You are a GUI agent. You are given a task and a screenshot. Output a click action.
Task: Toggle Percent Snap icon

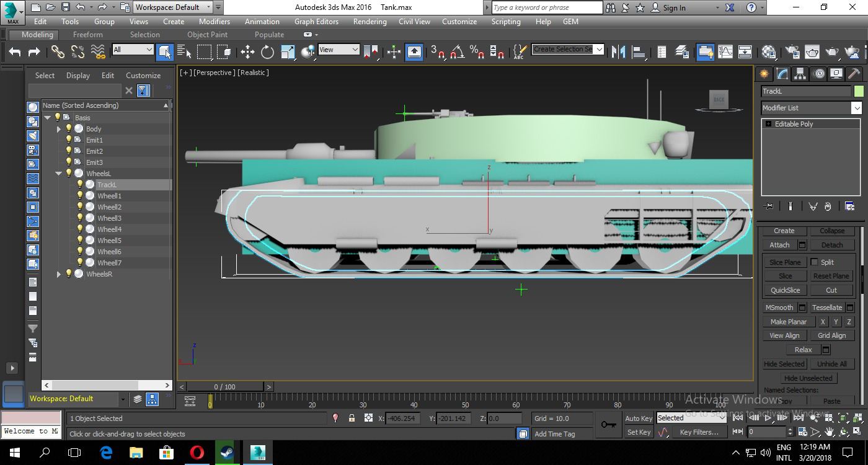pos(477,51)
